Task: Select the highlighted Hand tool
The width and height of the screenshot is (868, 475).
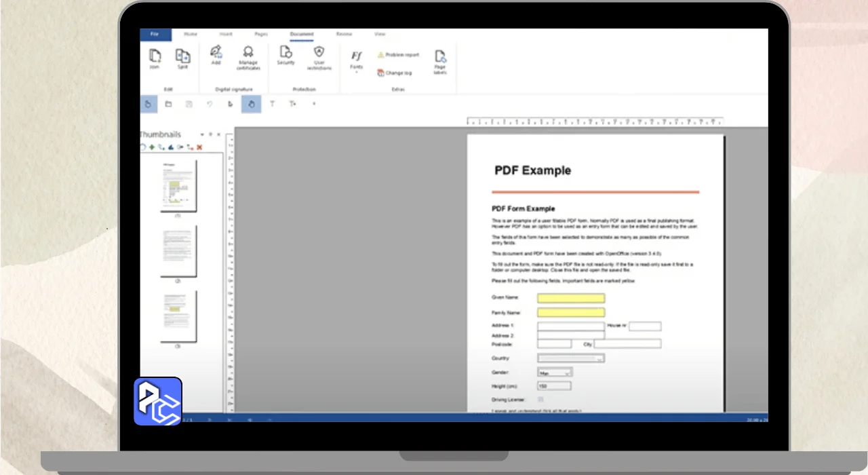Action: 251,104
